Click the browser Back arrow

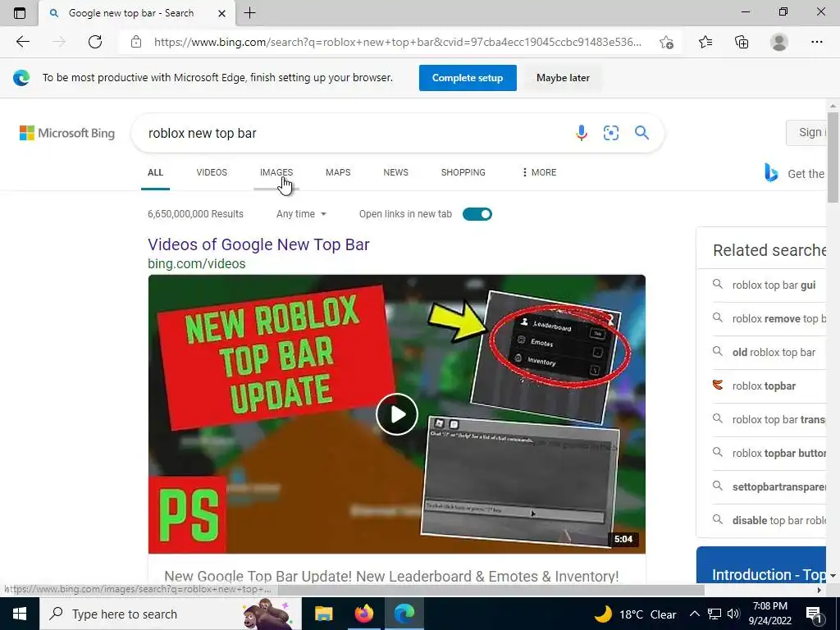(22, 42)
